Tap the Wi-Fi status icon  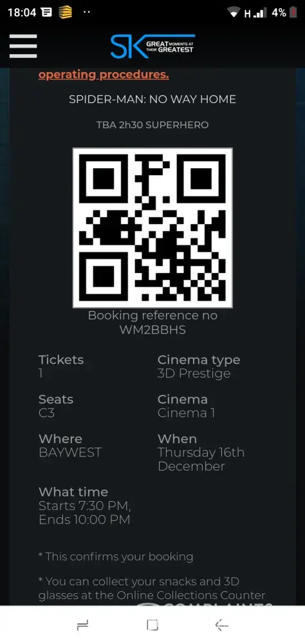(234, 13)
